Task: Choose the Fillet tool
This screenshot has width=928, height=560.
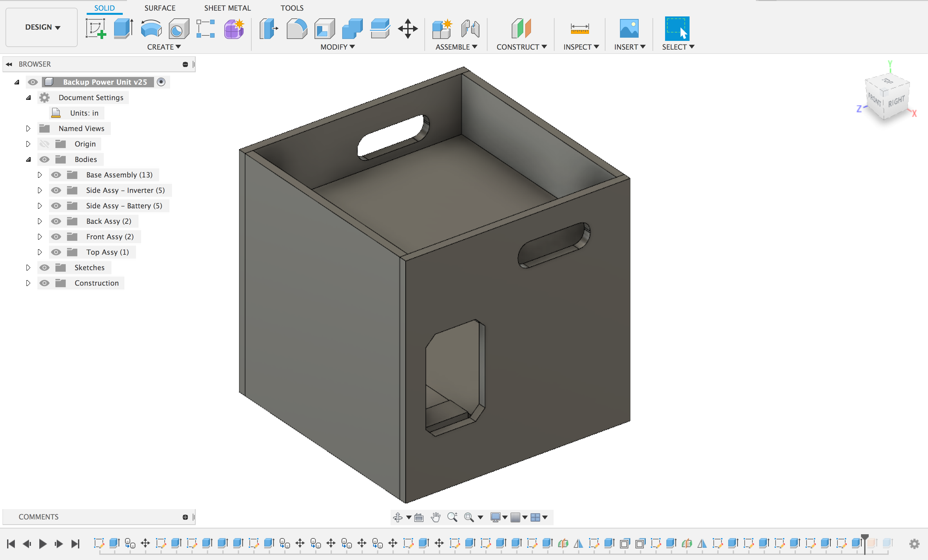Action: (297, 29)
